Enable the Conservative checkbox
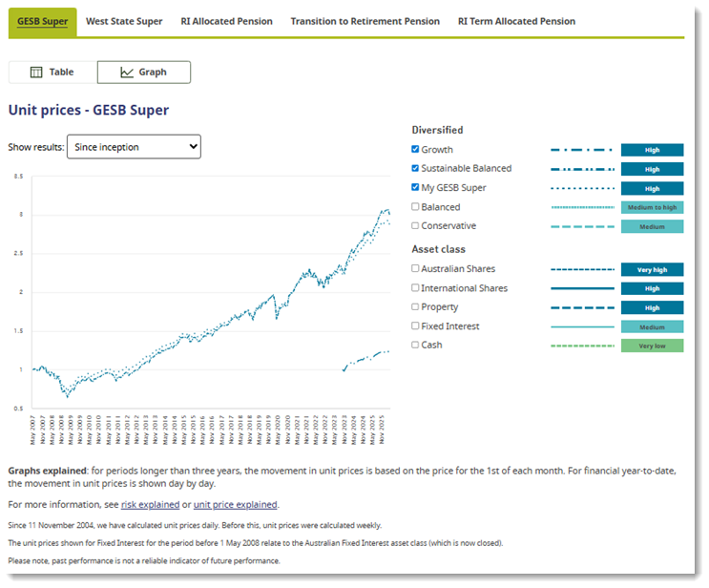This screenshot has width=709, height=588. coord(415,225)
